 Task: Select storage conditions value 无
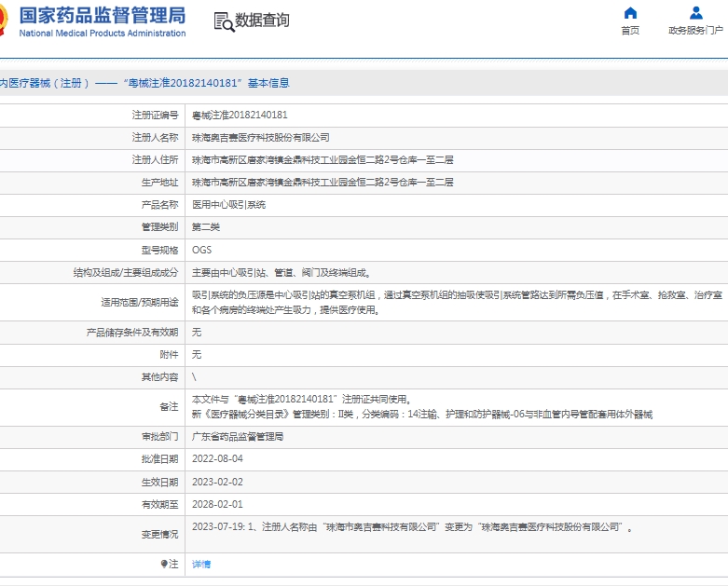pos(197,332)
